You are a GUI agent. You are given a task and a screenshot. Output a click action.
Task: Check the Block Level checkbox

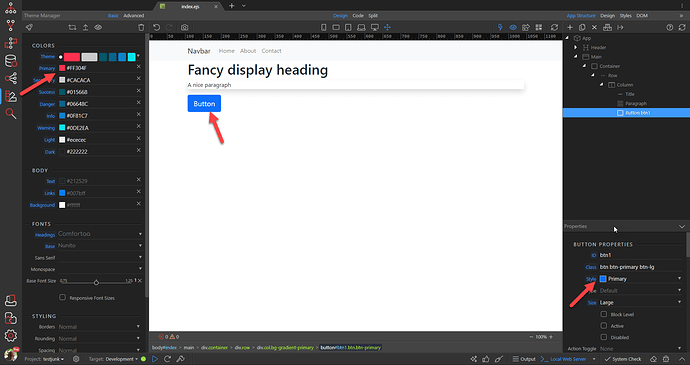604,314
